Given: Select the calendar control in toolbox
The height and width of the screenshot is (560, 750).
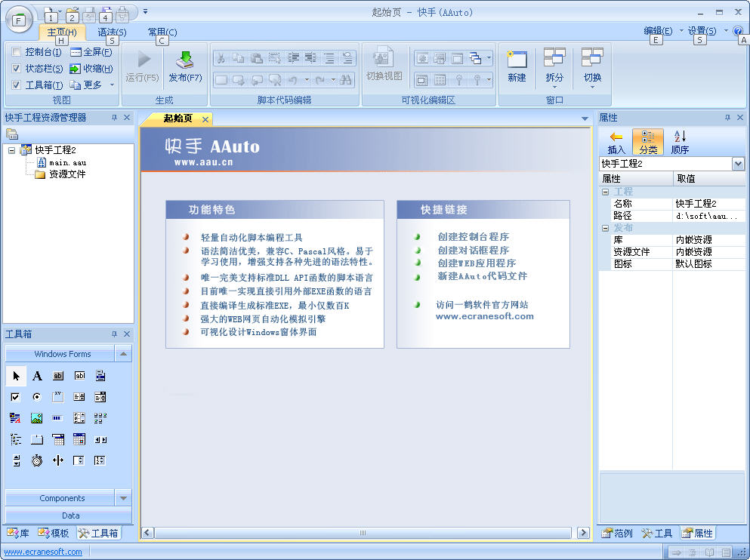Looking at the screenshot, I should (79, 439).
